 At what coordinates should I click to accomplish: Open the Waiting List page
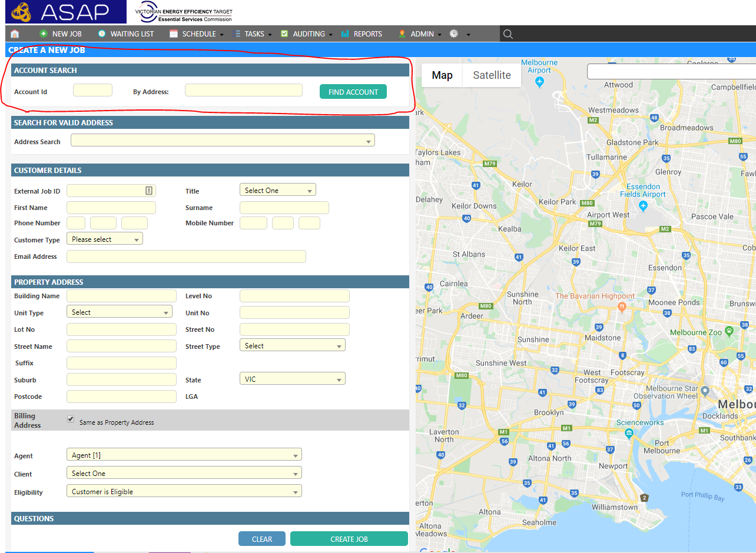(125, 34)
